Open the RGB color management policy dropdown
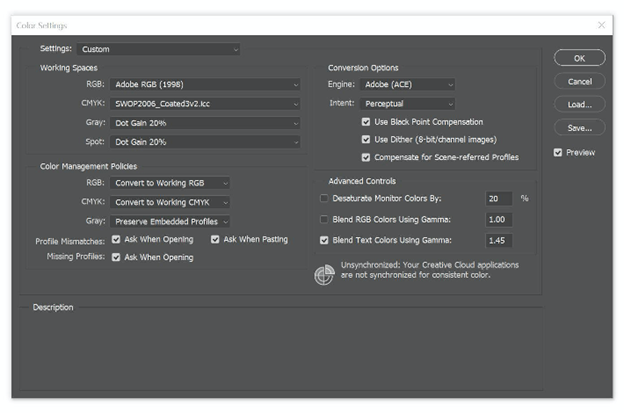 (170, 183)
